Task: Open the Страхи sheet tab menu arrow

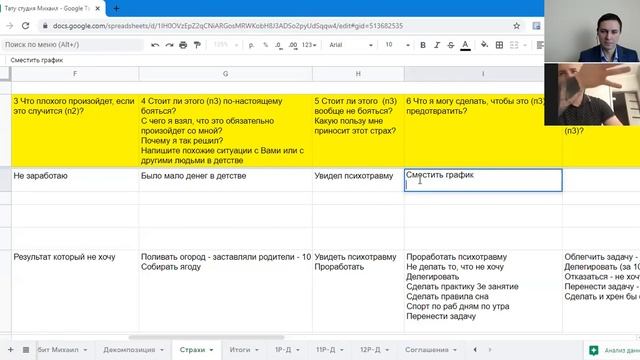Action: click(211, 350)
